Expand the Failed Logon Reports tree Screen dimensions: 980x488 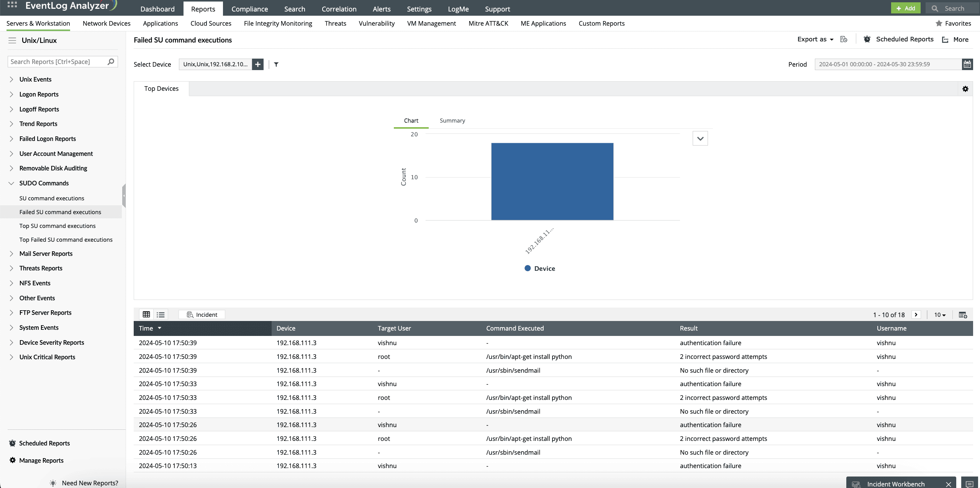pos(11,139)
